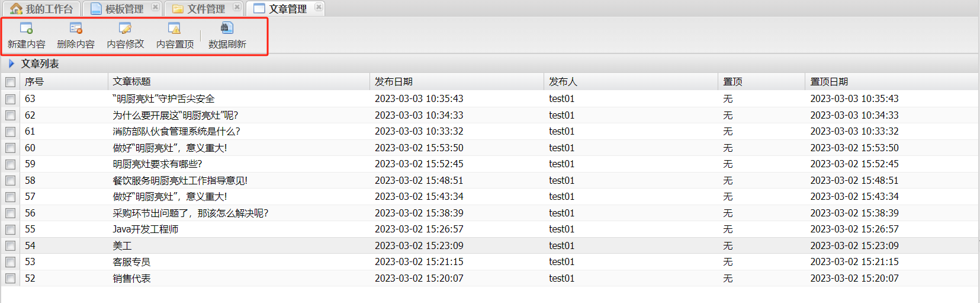Sort by 发布日期 column header
This screenshot has height=303, width=980.
click(394, 82)
